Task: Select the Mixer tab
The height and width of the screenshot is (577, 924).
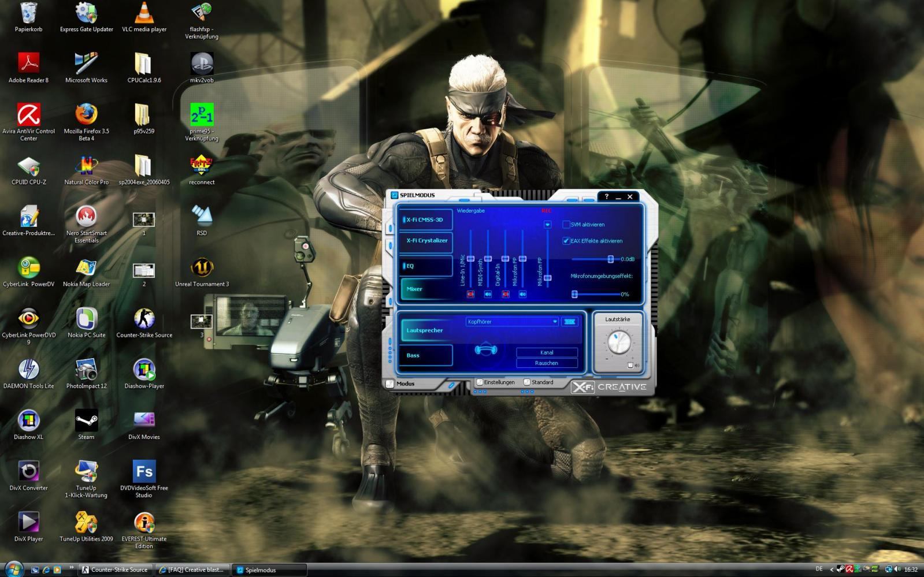Action: [426, 289]
